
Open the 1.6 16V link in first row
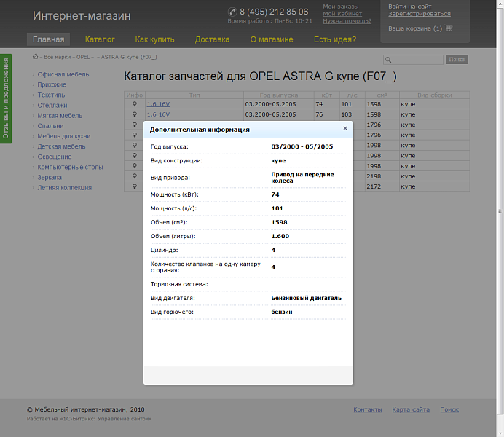(158, 104)
